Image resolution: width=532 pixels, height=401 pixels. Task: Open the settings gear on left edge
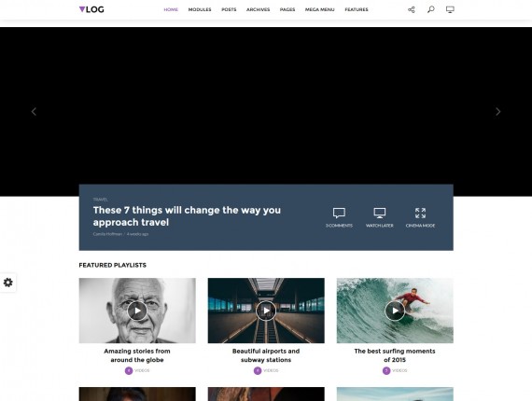coord(7,283)
